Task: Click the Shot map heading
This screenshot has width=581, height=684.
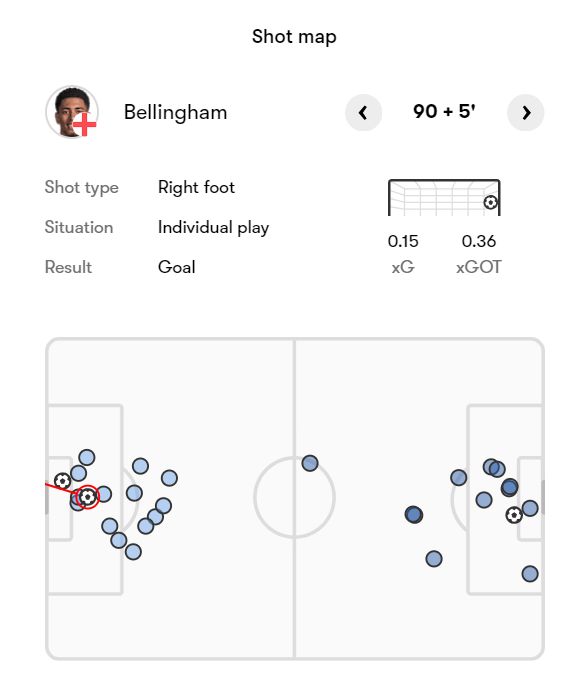Action: (294, 37)
